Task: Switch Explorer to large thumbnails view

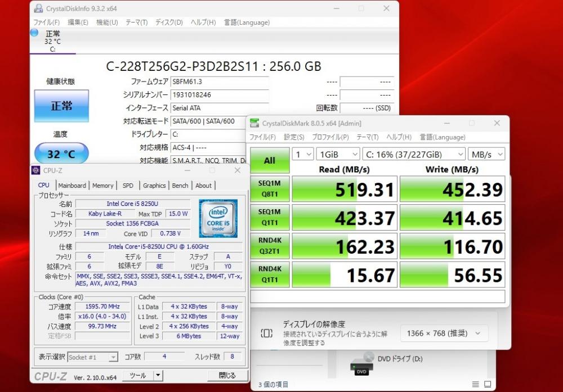Action: 488,384
